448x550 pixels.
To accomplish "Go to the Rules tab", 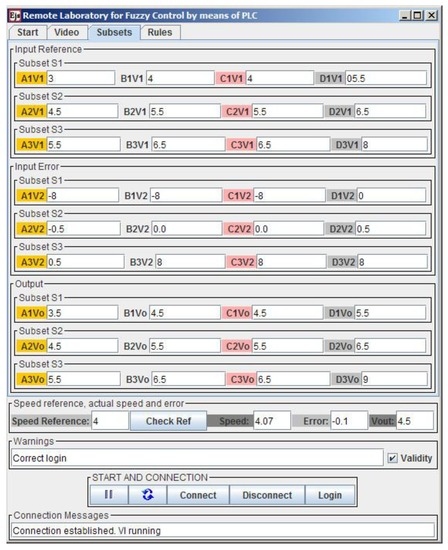I will (160, 32).
